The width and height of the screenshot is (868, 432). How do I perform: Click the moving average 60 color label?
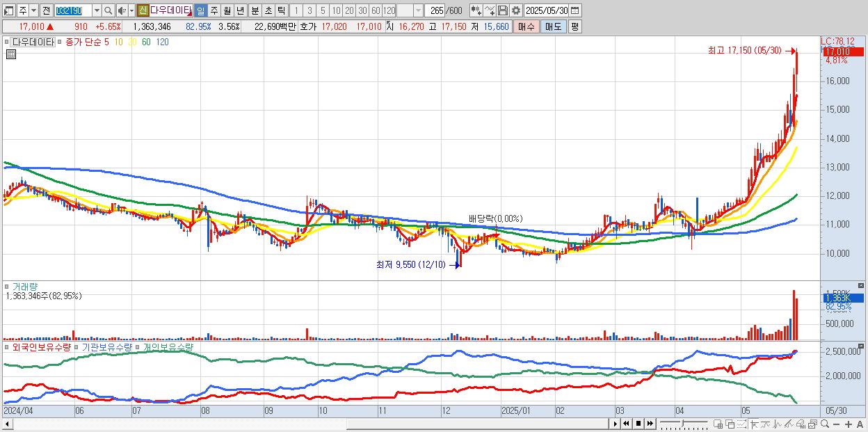(x=146, y=42)
